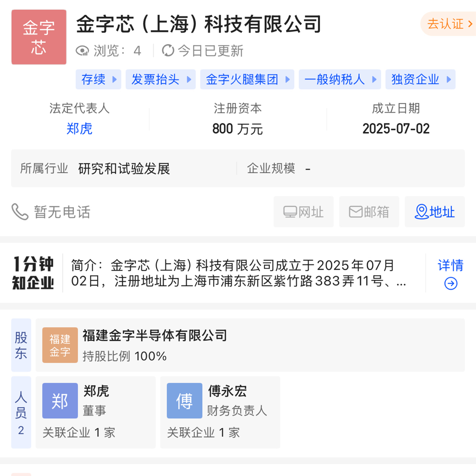
Task: Tap the eye view-count icon
Action: click(x=82, y=51)
